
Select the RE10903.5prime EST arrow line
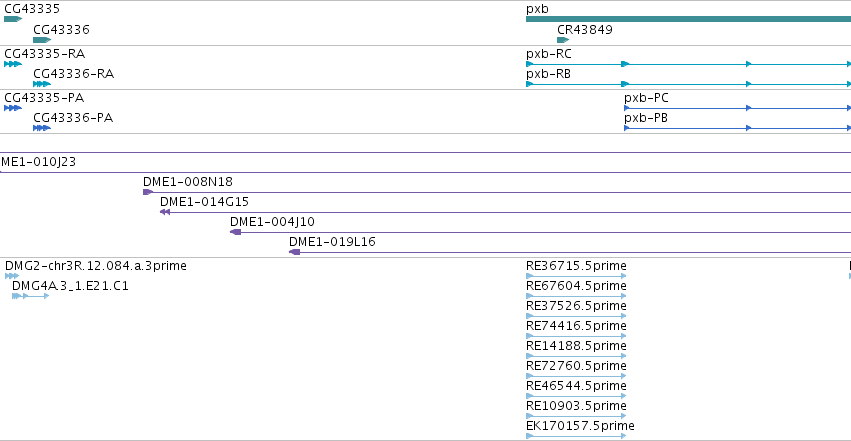point(576,416)
